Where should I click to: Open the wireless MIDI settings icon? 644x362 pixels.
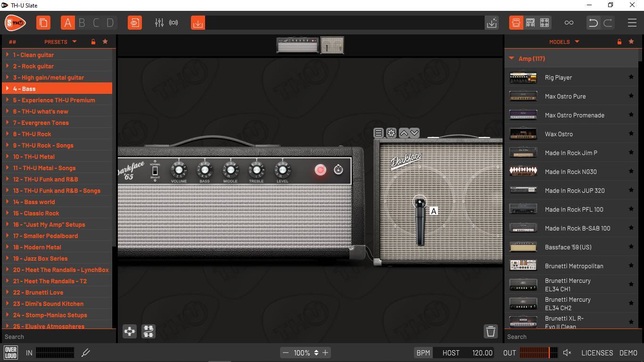point(174,23)
